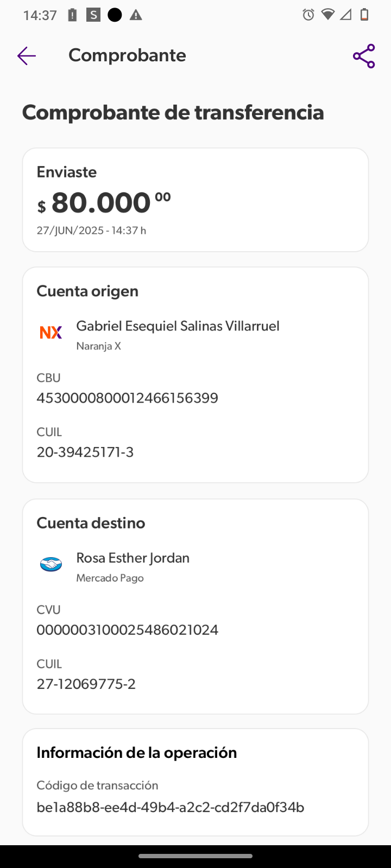Tap the Mercado Pago handshake logo
This screenshot has height=868, width=391.
[51, 564]
